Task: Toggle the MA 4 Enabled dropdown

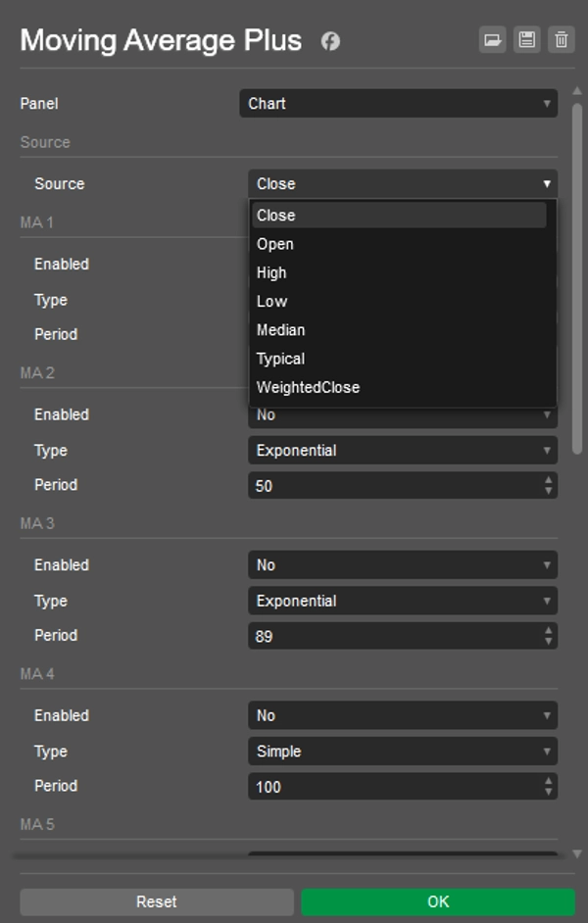Action: [402, 716]
